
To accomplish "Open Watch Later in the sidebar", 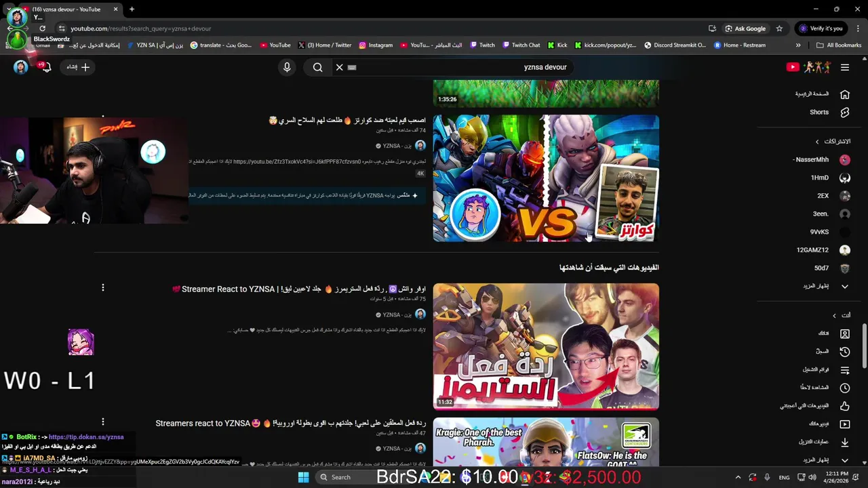I will click(x=825, y=388).
